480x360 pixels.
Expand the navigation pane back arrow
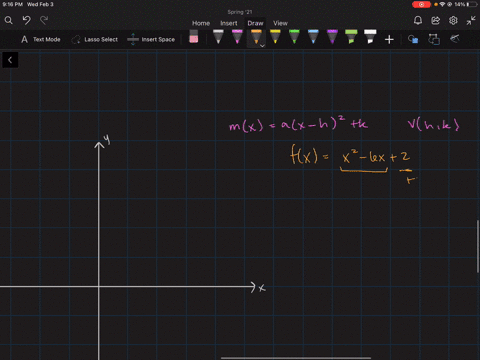[10, 60]
